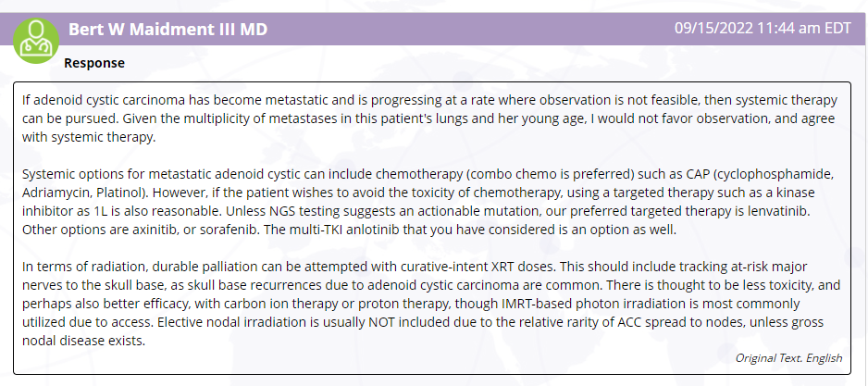
Task: Click the Original Text. English language label
Action: (788, 357)
